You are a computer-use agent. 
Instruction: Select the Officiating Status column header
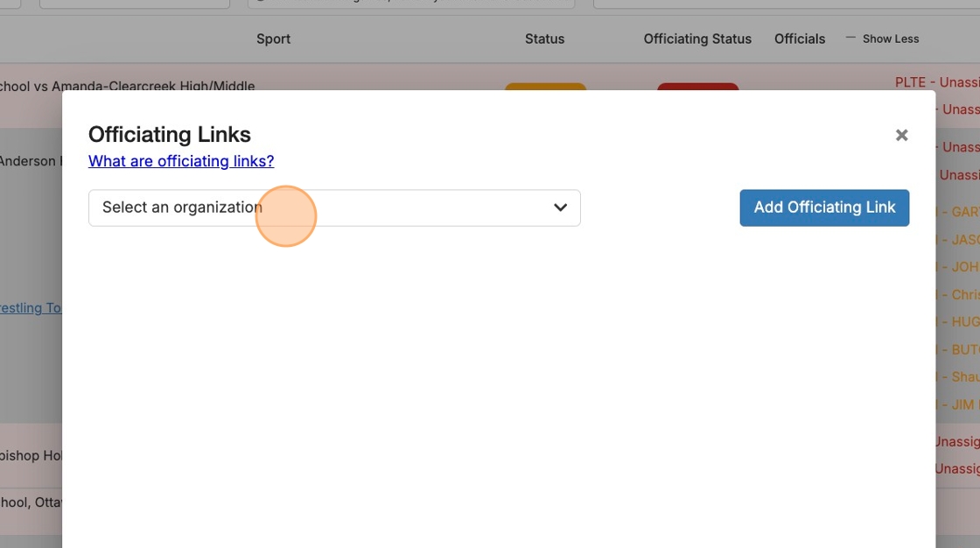pos(697,39)
